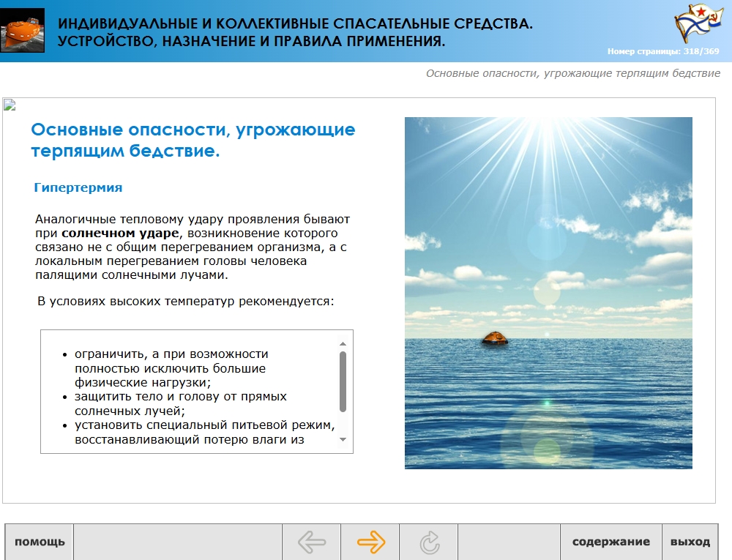Click the page number indicator 318/369

pyautogui.click(x=663, y=51)
